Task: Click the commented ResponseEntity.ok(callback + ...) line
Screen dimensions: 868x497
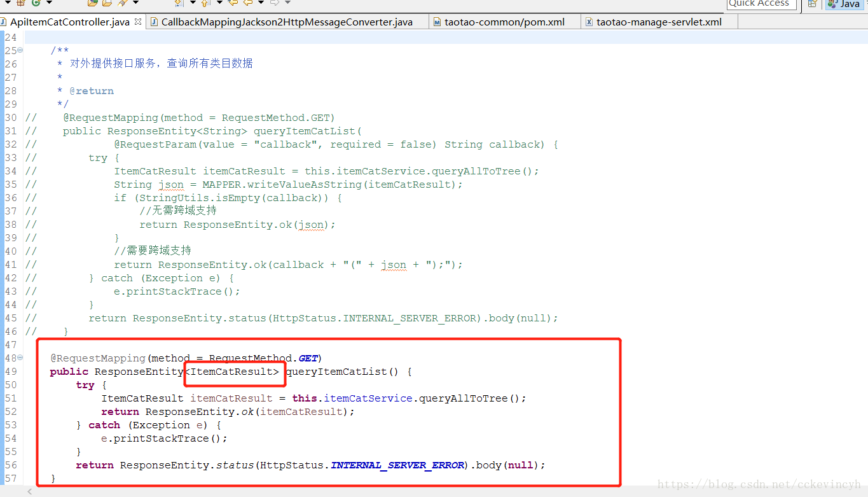Action: click(x=288, y=265)
